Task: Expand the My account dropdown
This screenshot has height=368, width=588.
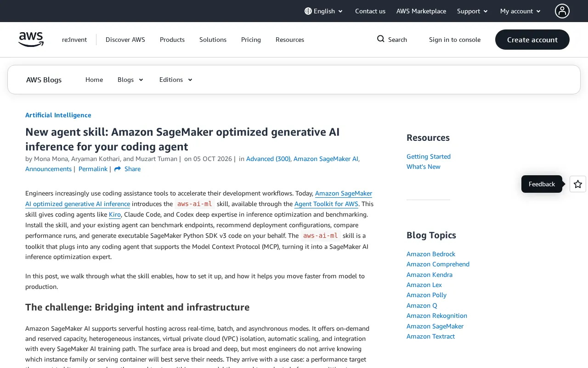Action: [x=520, y=11]
